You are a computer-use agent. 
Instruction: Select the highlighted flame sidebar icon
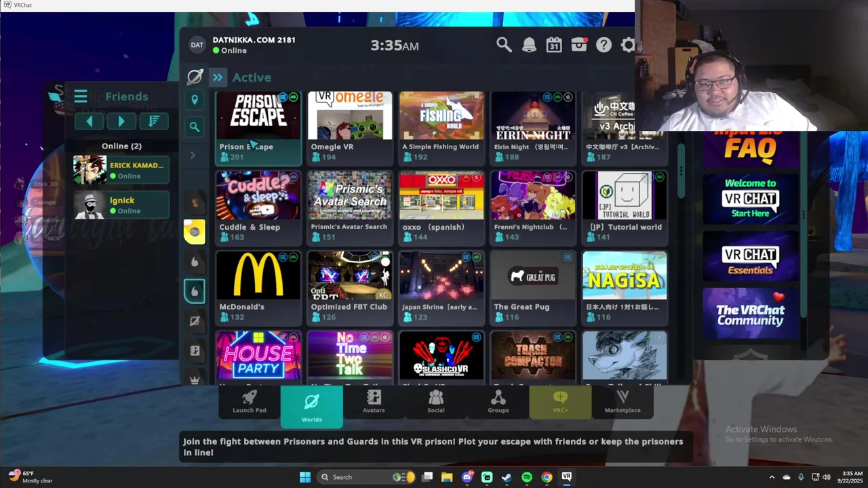tap(195, 291)
